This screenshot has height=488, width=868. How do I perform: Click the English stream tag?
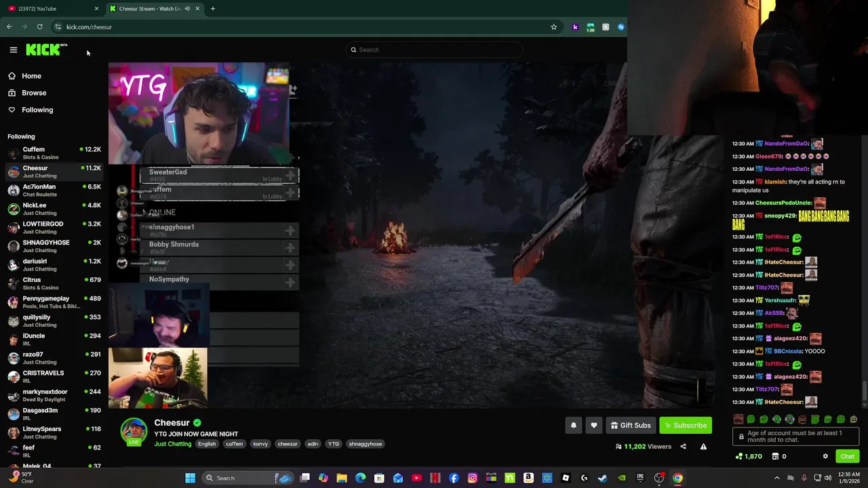207,444
